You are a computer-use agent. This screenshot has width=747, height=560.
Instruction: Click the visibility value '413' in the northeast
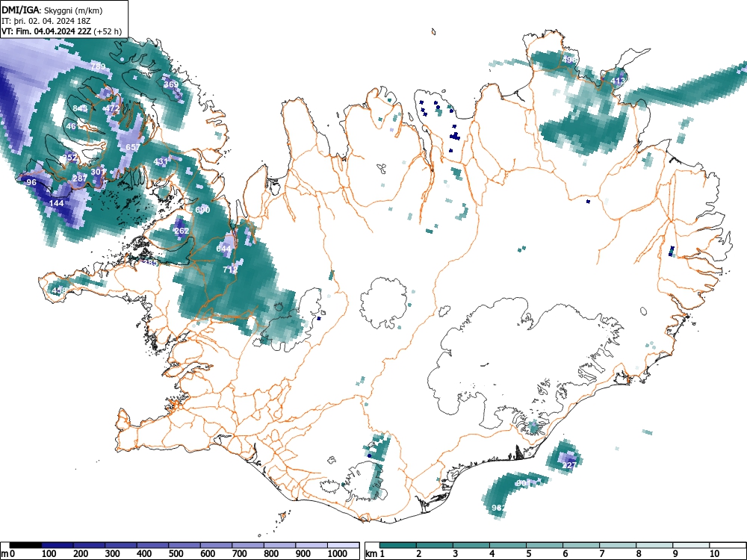[618, 81]
